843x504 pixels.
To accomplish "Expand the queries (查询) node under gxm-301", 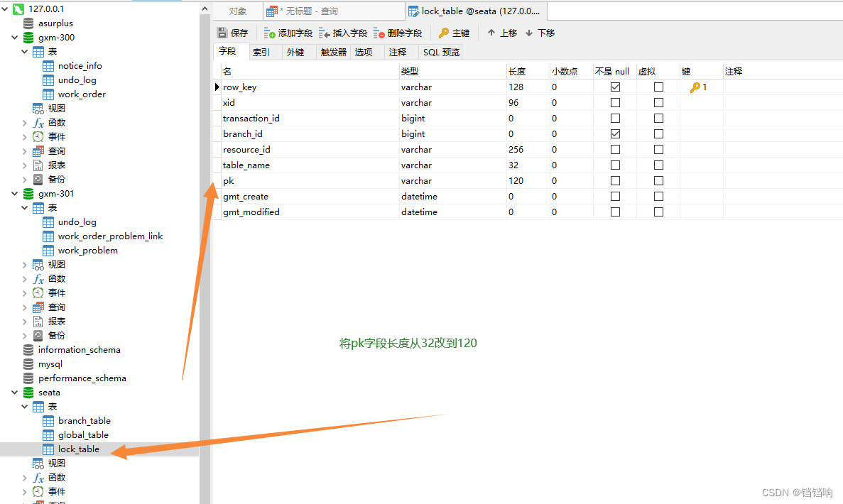I will [25, 308].
